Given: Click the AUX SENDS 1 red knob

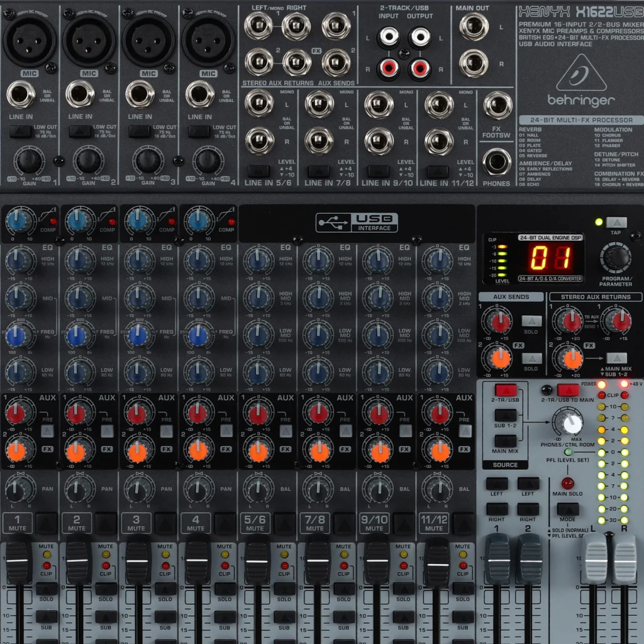Looking at the screenshot, I should (500, 321).
